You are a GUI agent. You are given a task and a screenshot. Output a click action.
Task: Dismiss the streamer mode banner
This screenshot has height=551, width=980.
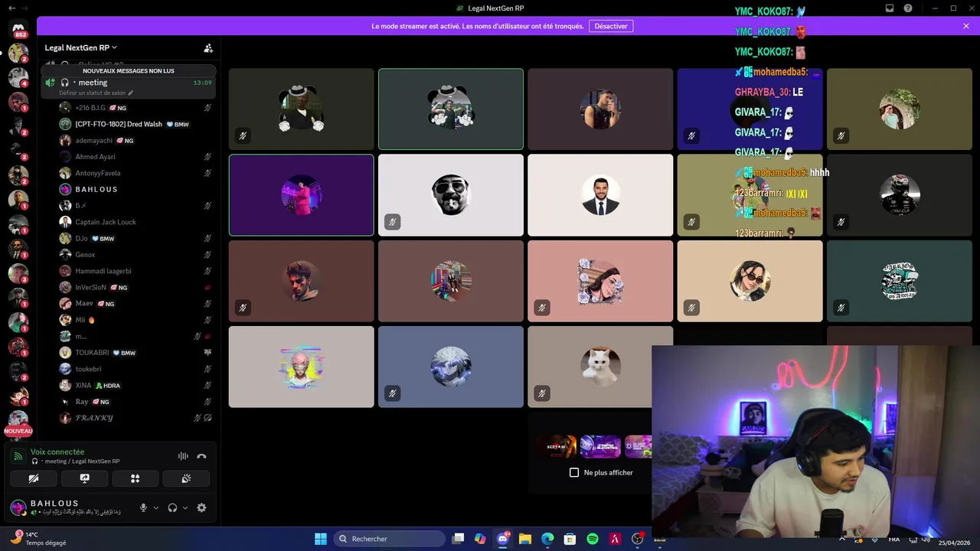[966, 26]
